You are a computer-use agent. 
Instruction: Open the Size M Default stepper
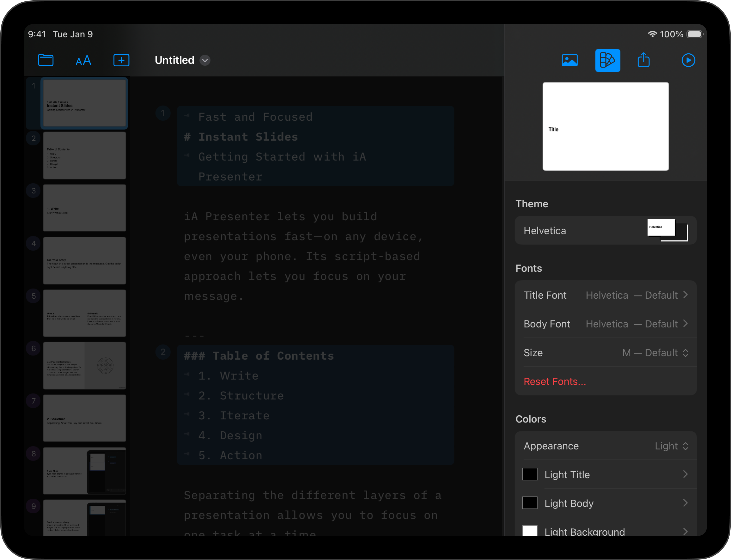[x=655, y=353]
